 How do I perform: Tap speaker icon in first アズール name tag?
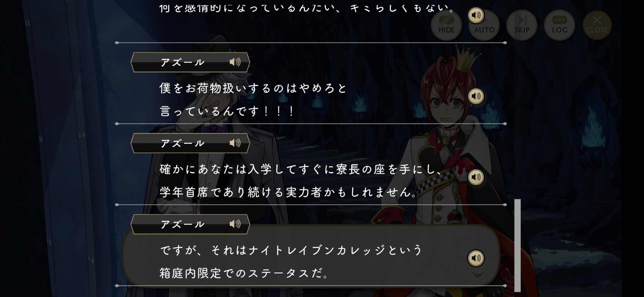pos(235,62)
